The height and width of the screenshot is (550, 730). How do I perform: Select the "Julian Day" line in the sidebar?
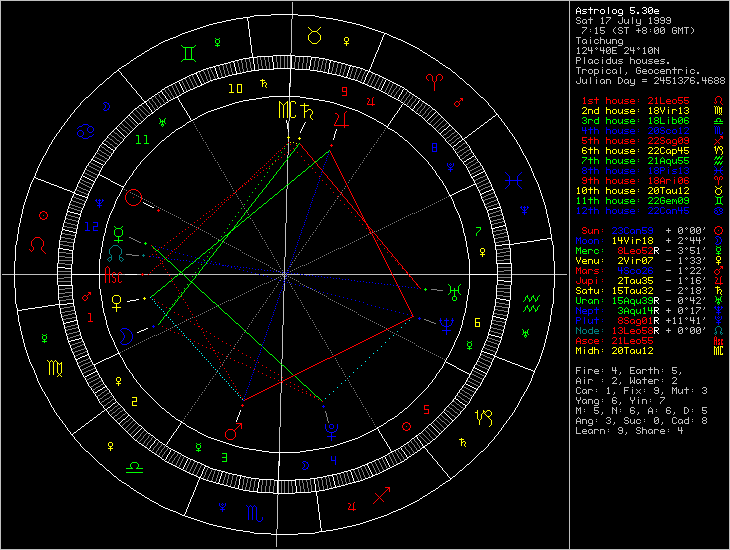[x=651, y=79]
